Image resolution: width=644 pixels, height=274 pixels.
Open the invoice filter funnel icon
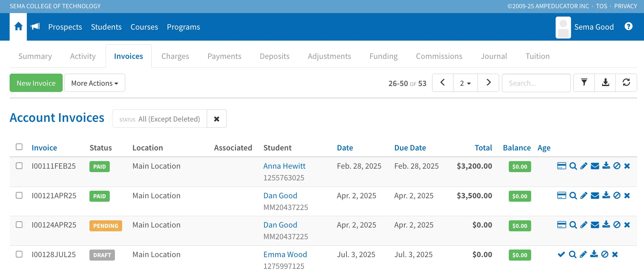584,83
